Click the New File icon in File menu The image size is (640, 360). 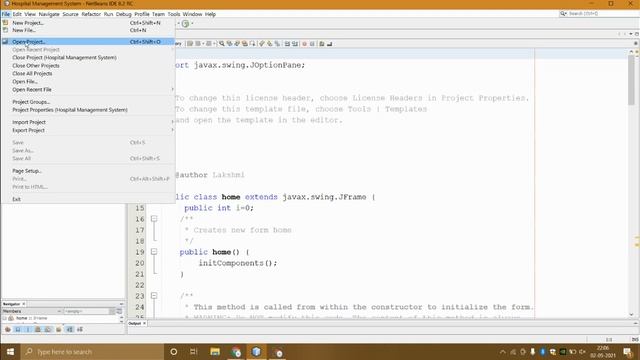pyautogui.click(x=5, y=30)
